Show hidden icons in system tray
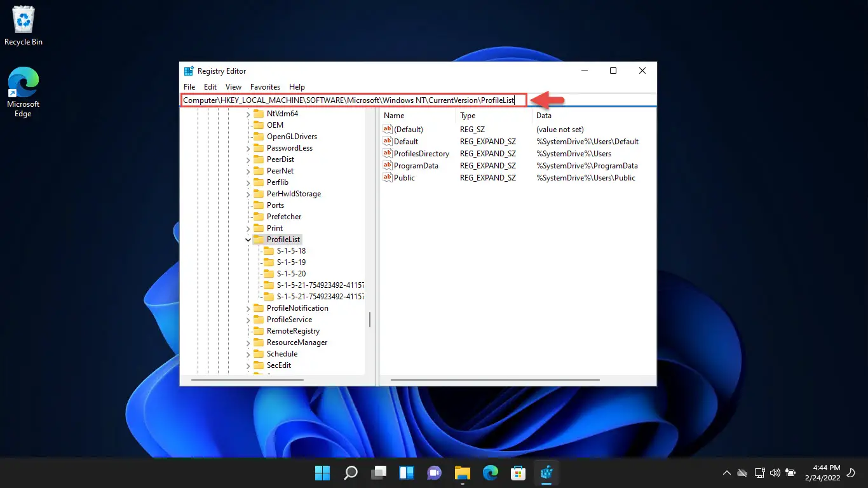Screen dimensions: 868x488 (727, 473)
